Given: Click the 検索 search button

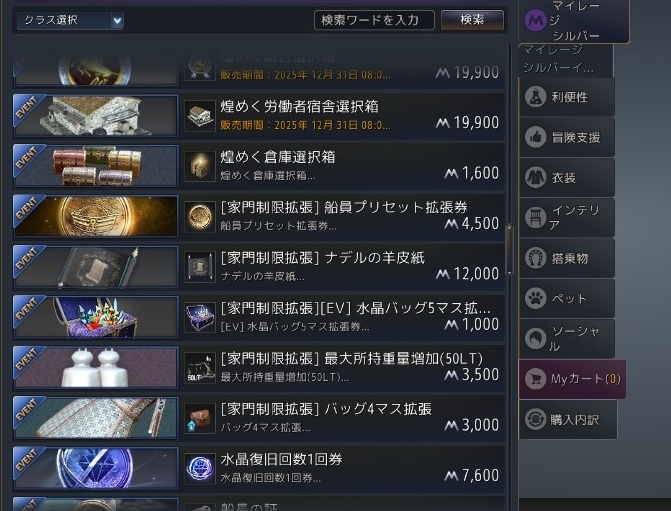Looking at the screenshot, I should point(472,20).
